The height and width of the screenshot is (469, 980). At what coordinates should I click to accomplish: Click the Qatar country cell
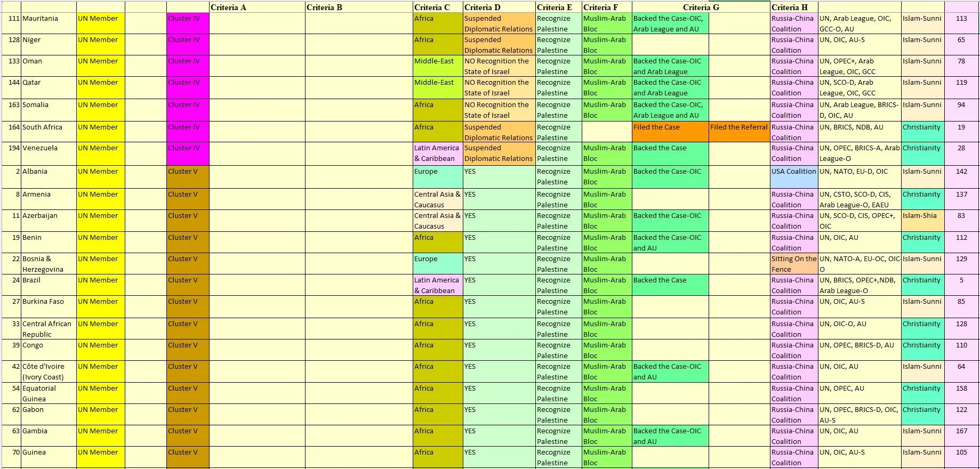pos(49,88)
